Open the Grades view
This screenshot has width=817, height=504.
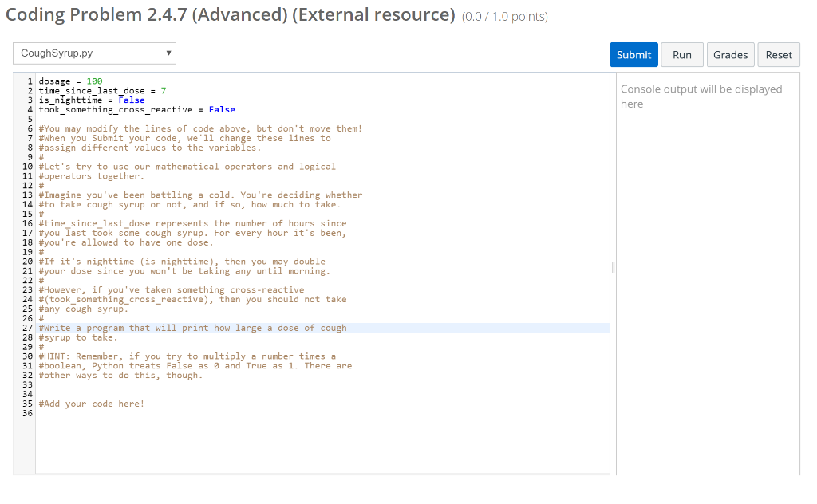730,54
